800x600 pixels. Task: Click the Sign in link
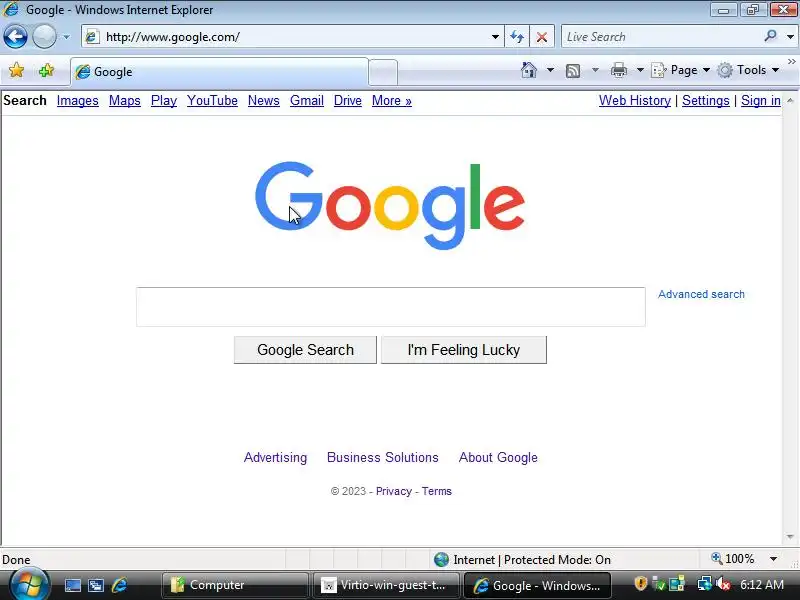pyautogui.click(x=761, y=101)
